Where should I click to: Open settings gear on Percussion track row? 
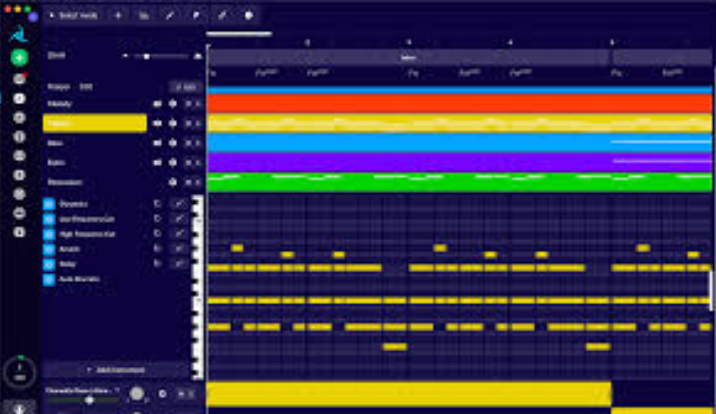173,182
